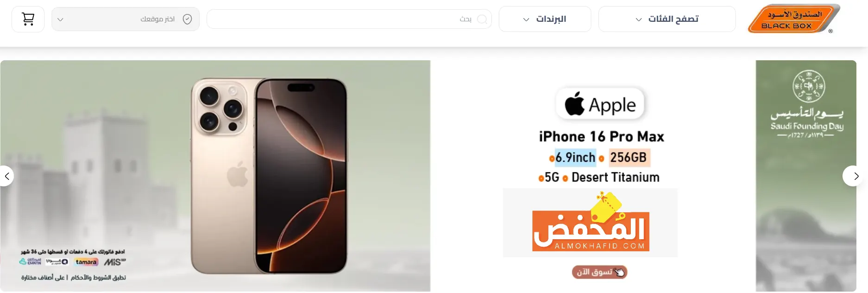
Task: Expand the brands dropdown
Action: [545, 19]
